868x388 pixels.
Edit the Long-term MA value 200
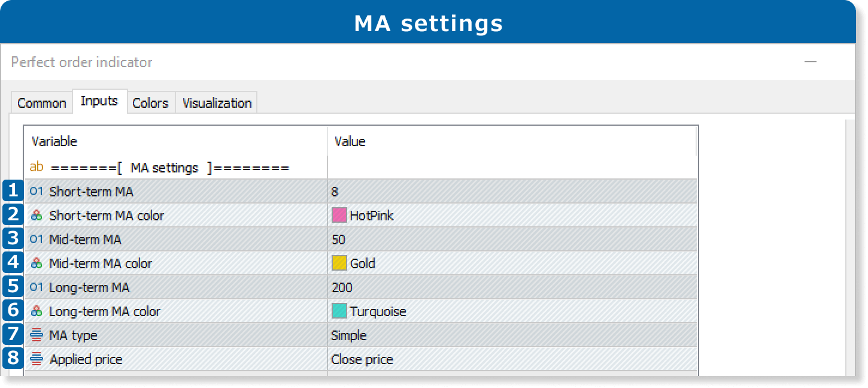click(342, 287)
